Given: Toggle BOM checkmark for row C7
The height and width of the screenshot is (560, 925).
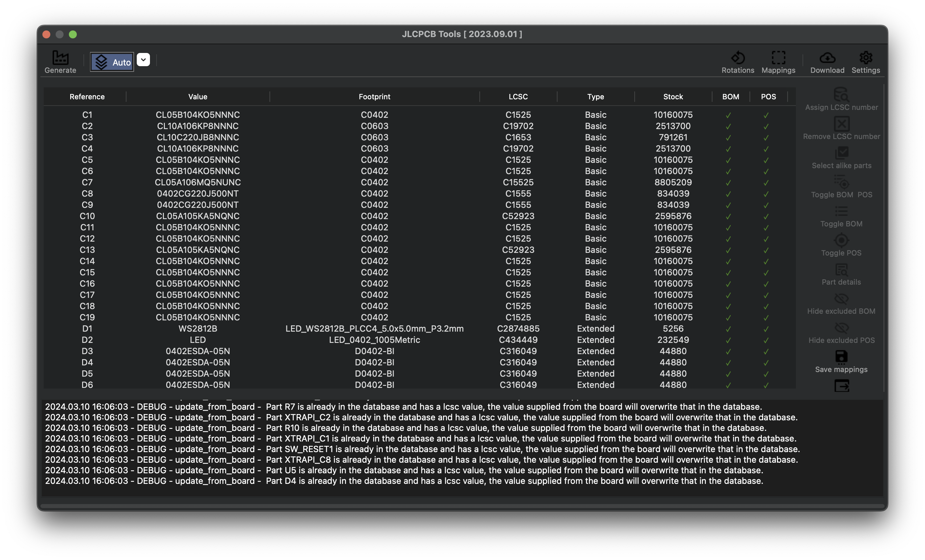Looking at the screenshot, I should click(x=728, y=183).
